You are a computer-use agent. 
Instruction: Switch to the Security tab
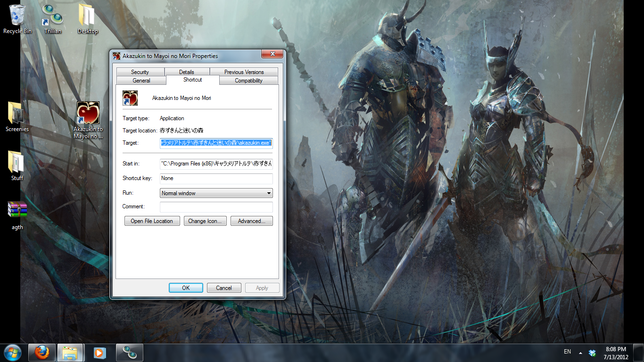140,72
